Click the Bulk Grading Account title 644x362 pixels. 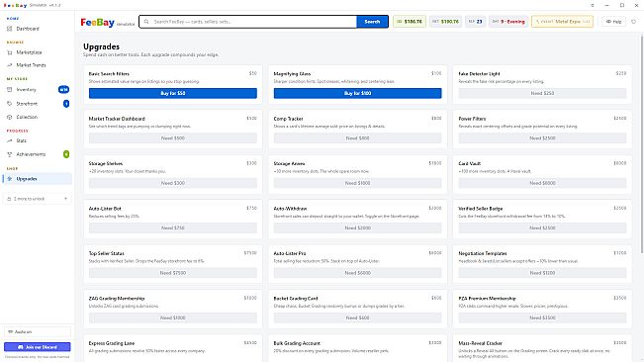(297, 343)
